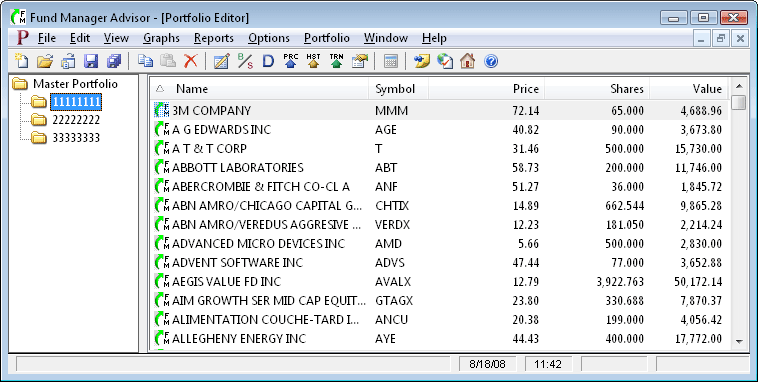This screenshot has height=382, width=758.
Task: Click the PRC price update icon
Action: pos(291,61)
